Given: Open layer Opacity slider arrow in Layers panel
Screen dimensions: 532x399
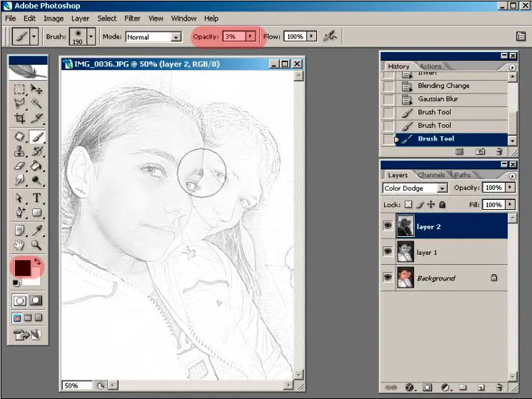Looking at the screenshot, I should pos(510,188).
